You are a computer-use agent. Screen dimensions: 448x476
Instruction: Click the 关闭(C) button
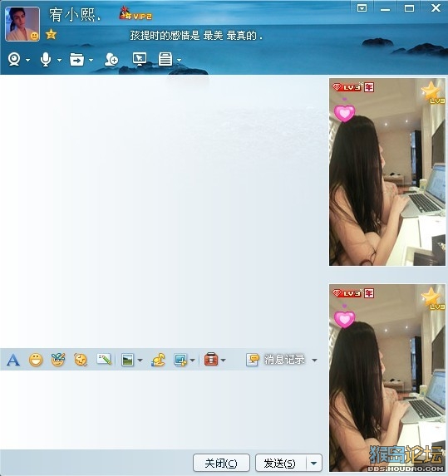coord(221,464)
